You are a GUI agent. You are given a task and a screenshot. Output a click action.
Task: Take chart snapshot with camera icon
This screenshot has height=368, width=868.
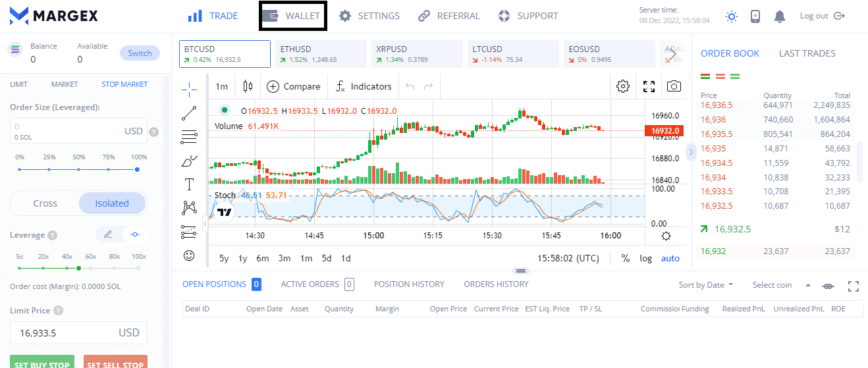click(673, 86)
